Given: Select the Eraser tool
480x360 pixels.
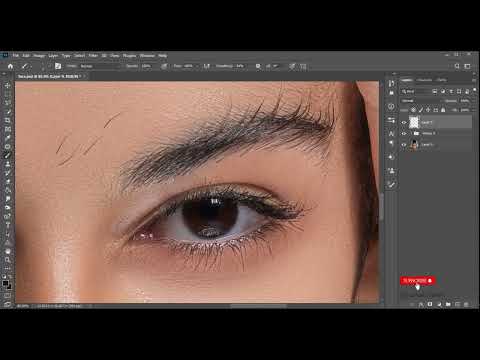Looking at the screenshot, I should [x=7, y=181].
